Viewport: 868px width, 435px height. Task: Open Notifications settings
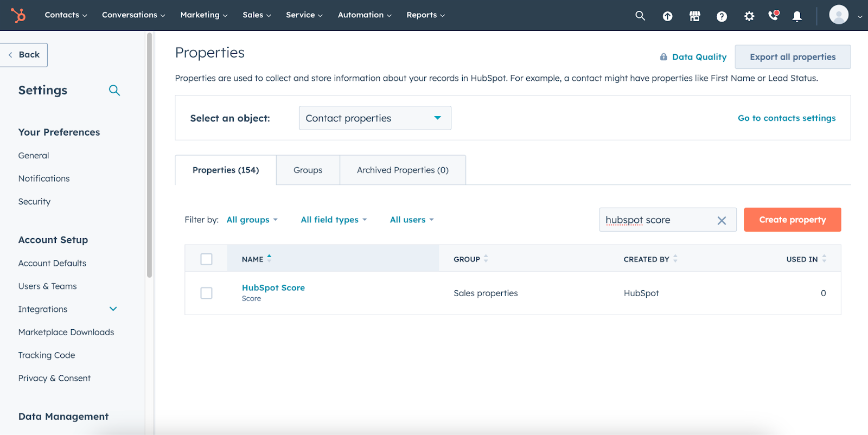[x=44, y=178]
